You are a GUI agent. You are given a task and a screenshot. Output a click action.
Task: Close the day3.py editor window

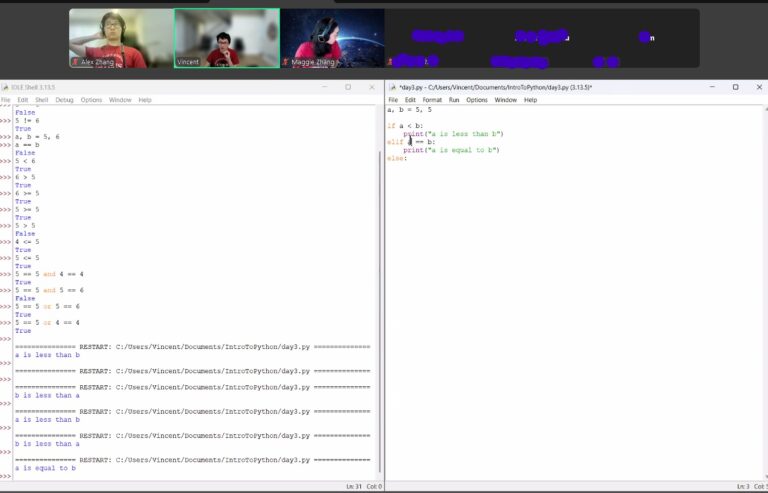click(759, 87)
